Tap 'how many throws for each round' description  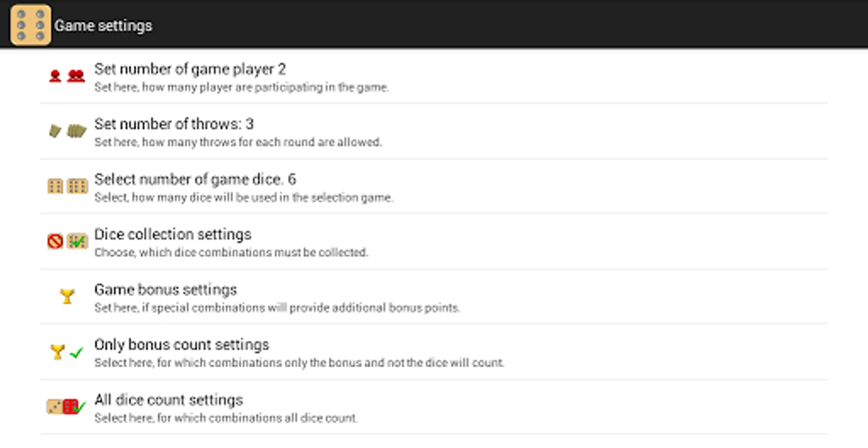tap(238, 142)
